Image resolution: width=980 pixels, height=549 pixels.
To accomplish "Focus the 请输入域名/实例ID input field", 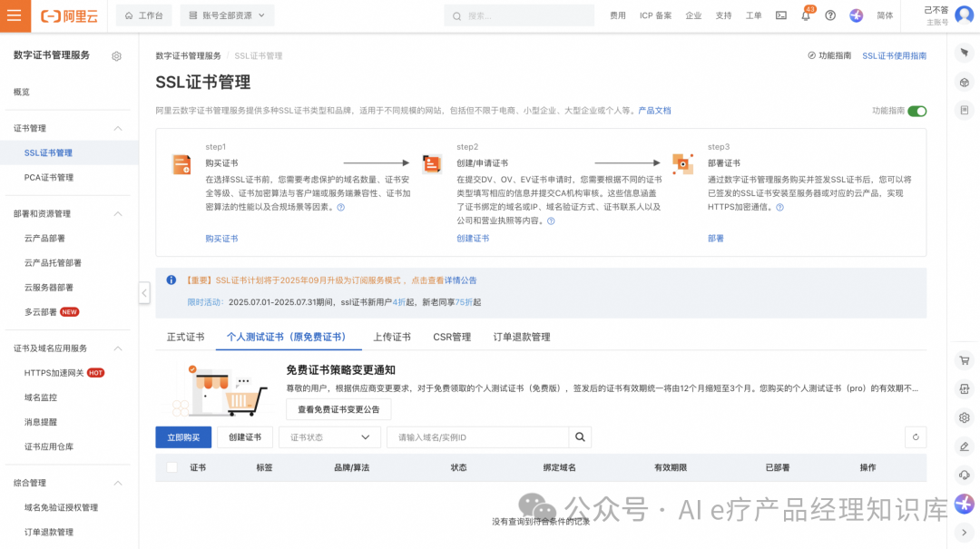I will click(x=478, y=437).
